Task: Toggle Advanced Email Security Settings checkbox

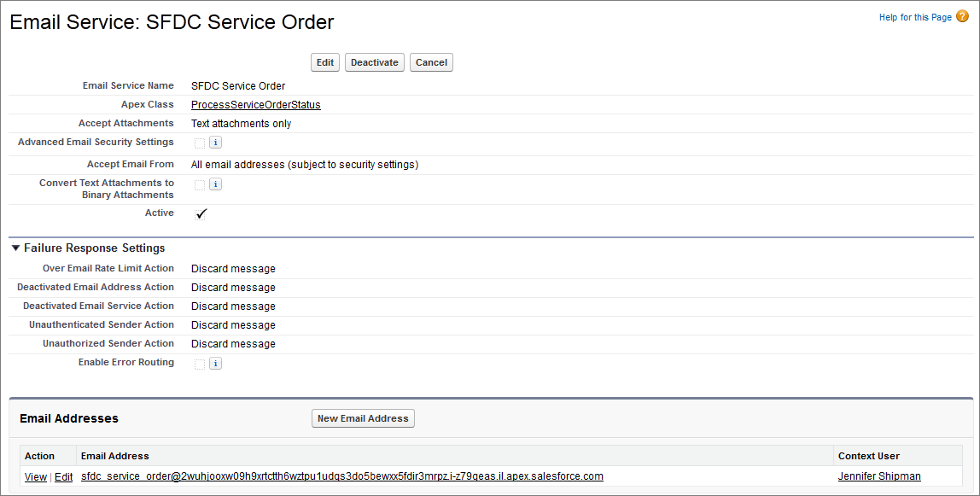Action: click(x=200, y=143)
